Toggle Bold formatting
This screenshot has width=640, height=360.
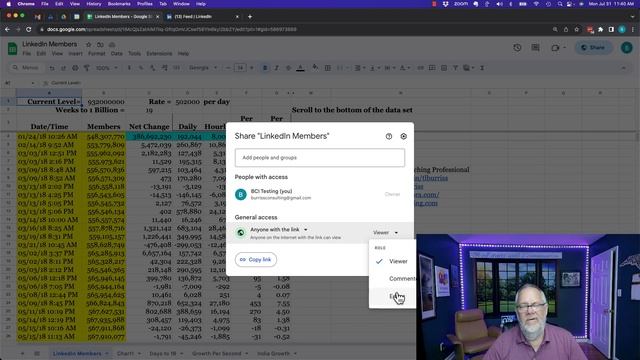click(x=265, y=68)
